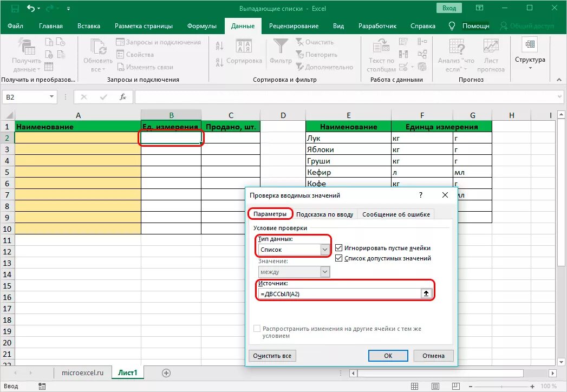Click the horizontal scrollbar right arrow
Image resolution: width=567 pixels, height=392 pixels.
click(552, 373)
